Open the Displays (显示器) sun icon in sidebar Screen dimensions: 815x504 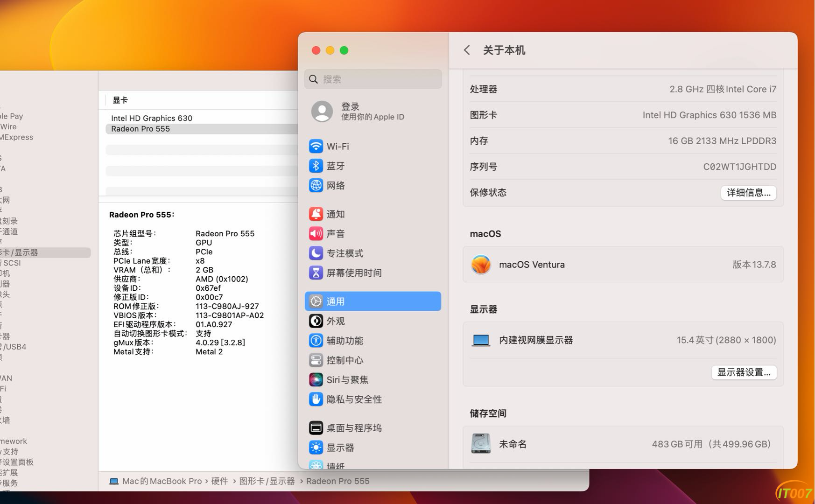pyautogui.click(x=316, y=448)
